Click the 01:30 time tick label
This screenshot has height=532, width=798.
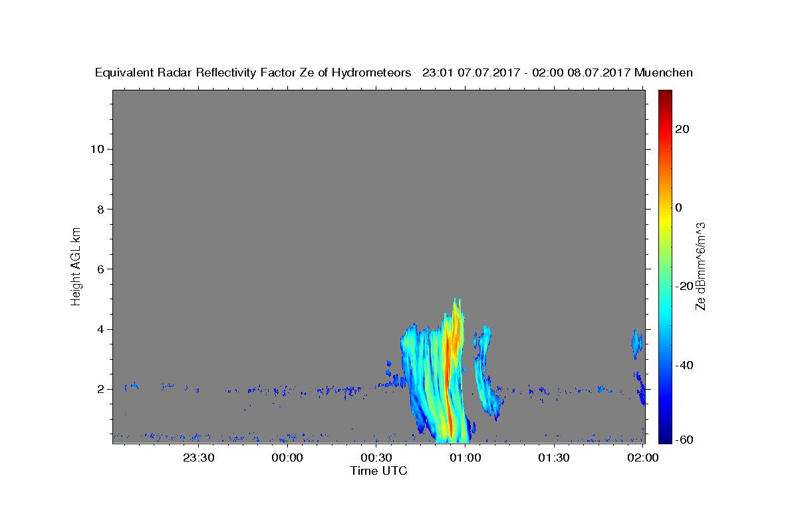[x=554, y=458]
